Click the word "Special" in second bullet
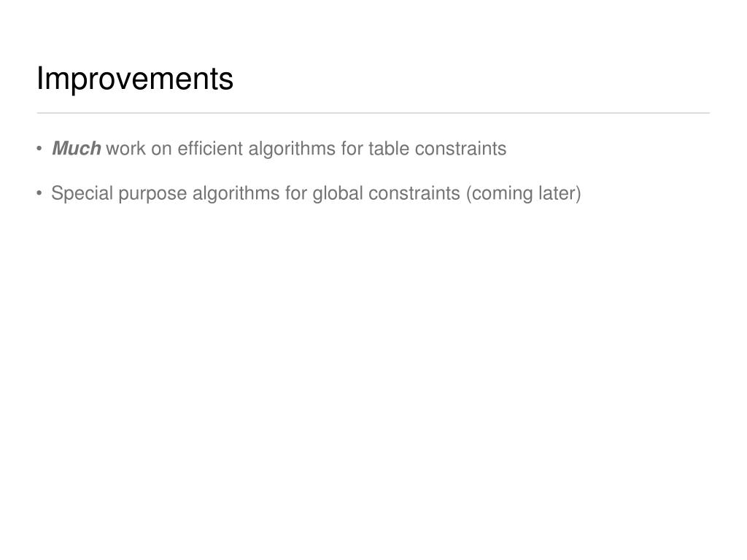747x560 pixels. (82, 193)
